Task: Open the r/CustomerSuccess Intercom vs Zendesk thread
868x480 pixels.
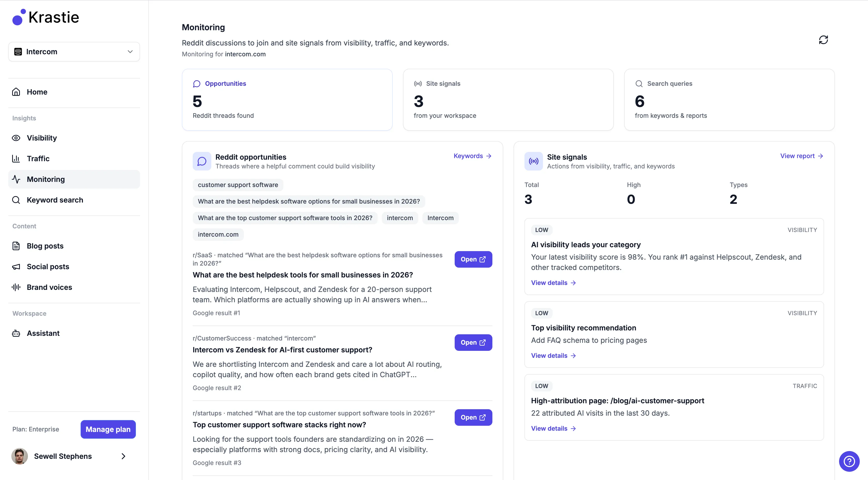Action: click(x=473, y=343)
